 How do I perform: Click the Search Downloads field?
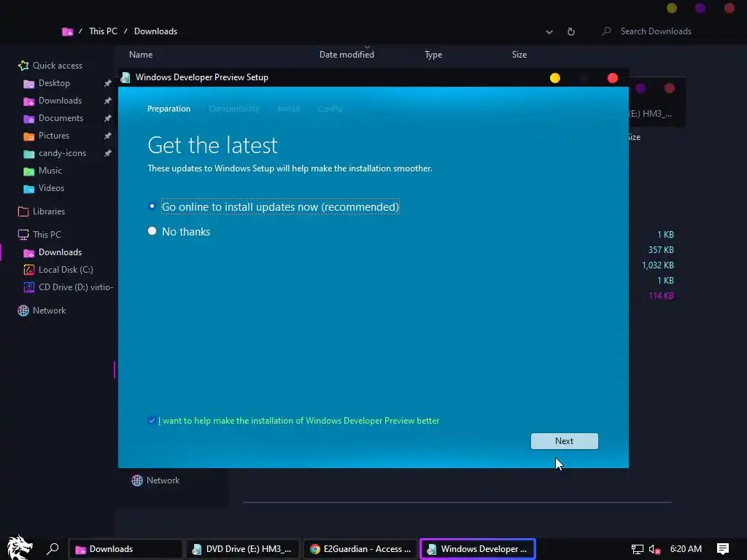[656, 31]
